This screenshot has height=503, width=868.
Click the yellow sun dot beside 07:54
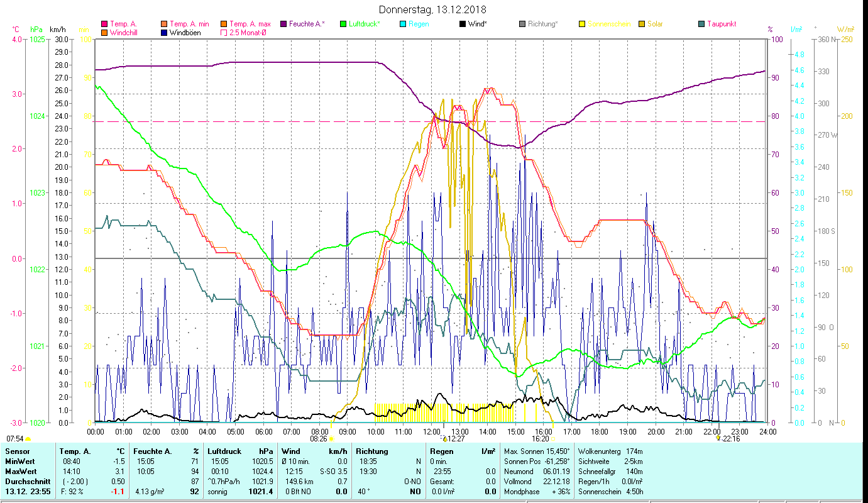click(28, 439)
